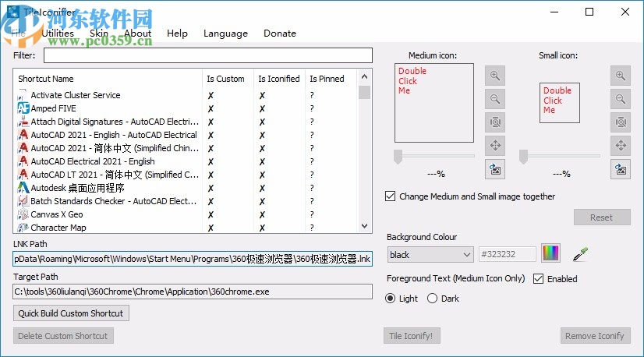The height and width of the screenshot is (357, 644).
Task: Focus the Filter text field
Action: pos(208,55)
